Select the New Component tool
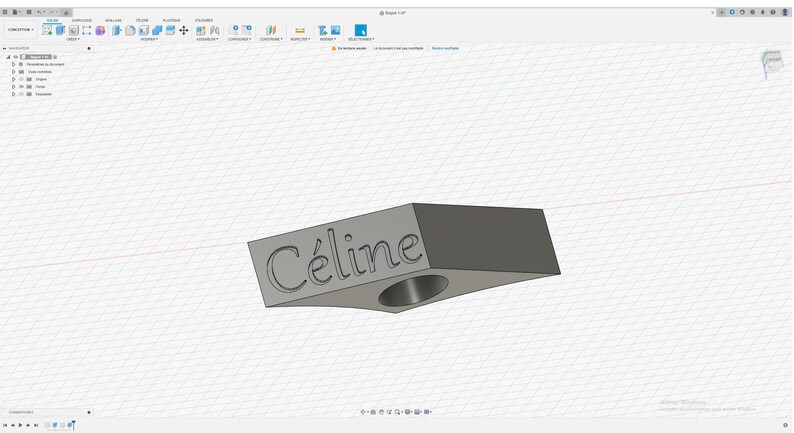 tap(201, 30)
